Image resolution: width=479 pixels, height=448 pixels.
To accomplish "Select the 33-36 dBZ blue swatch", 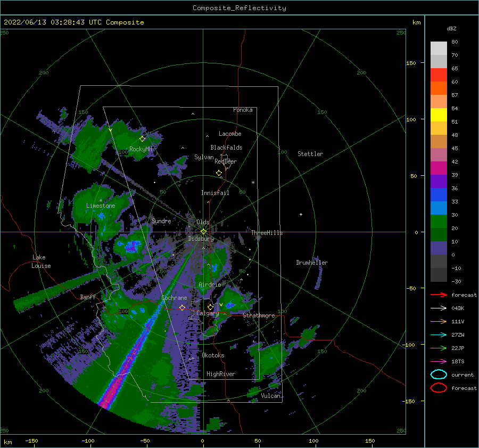I will [x=439, y=195].
